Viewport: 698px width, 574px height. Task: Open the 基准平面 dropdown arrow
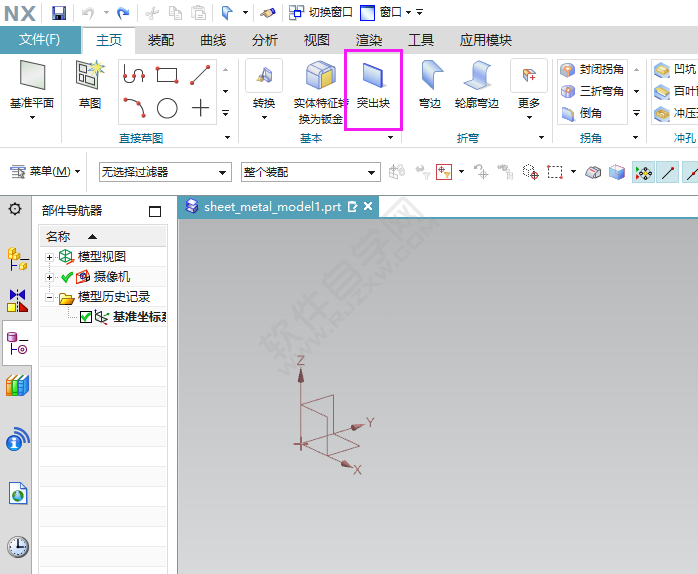[32, 118]
